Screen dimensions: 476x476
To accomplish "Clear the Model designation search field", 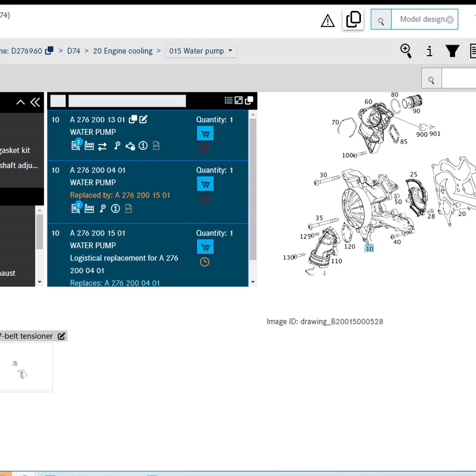I will (x=450, y=20).
